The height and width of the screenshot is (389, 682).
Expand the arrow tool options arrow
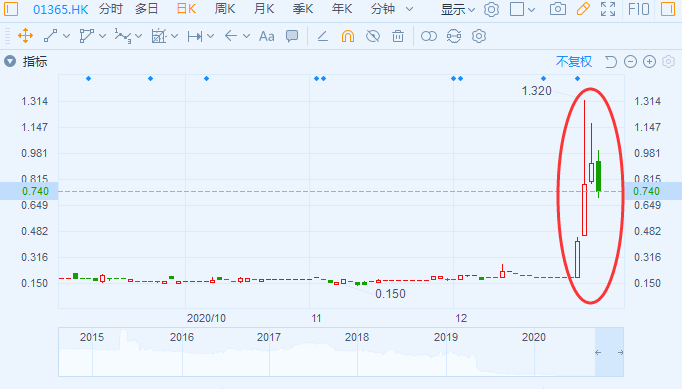tap(246, 36)
